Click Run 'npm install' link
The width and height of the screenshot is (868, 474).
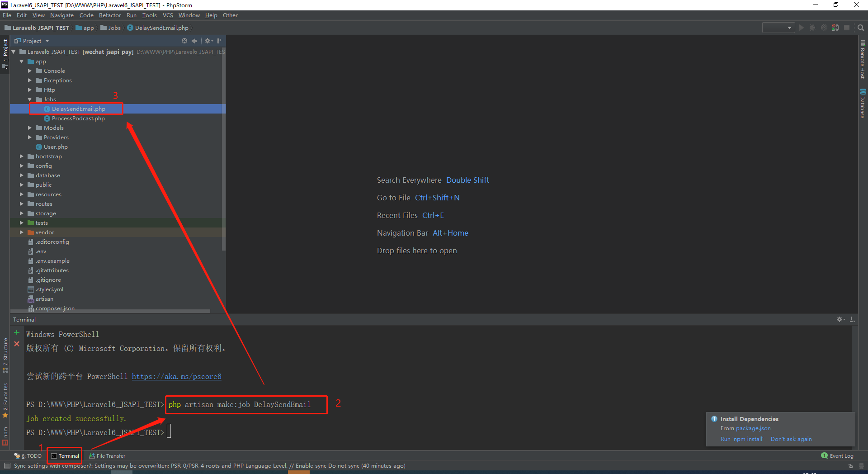tap(741, 439)
